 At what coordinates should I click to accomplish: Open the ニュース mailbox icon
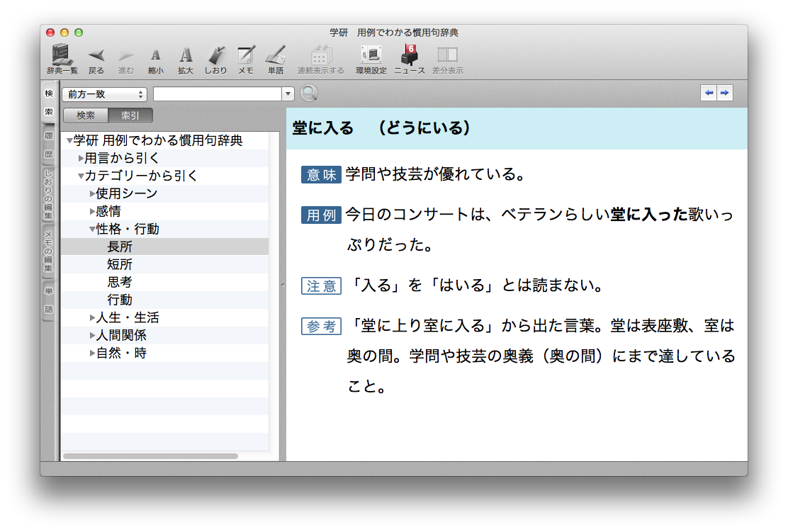(410, 55)
